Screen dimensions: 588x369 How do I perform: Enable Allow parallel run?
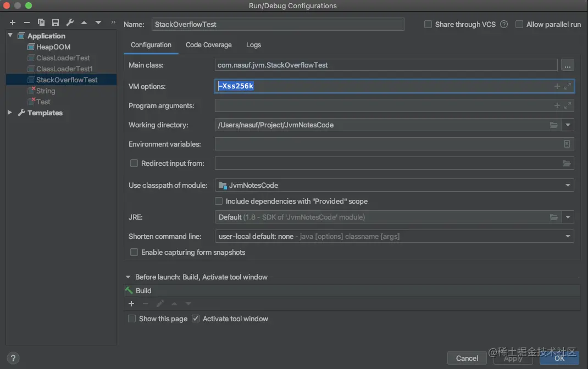[x=519, y=24]
